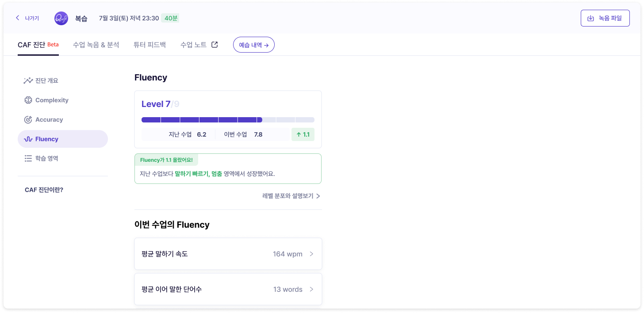Viewport: 644px width, 313px height.
Task: Switch to the CAF 진단 tab
Action: pos(38,45)
